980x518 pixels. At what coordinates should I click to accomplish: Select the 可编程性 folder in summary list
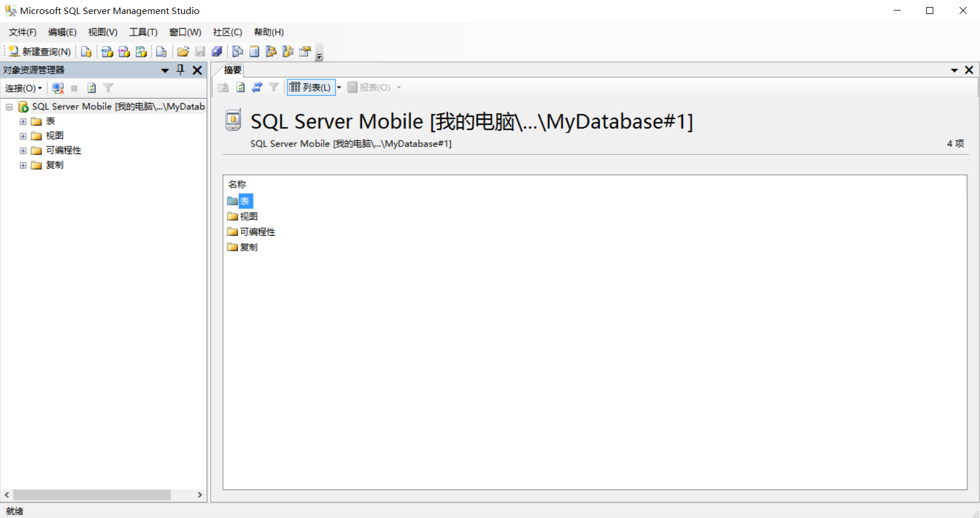252,232
